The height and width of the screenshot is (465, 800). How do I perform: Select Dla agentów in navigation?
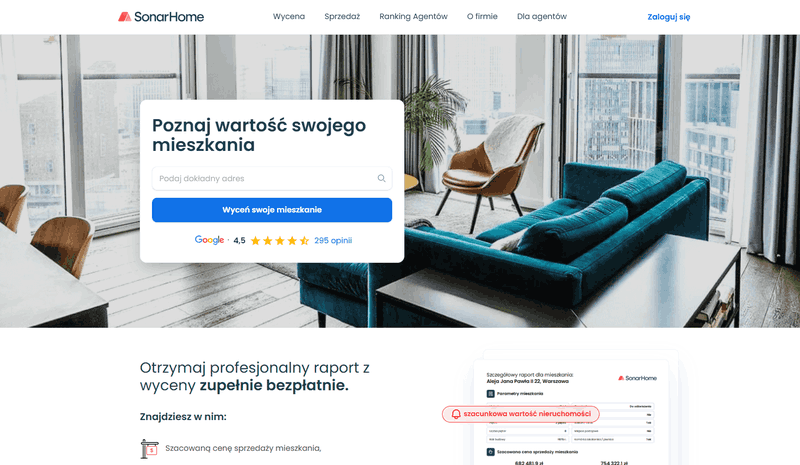542,16
